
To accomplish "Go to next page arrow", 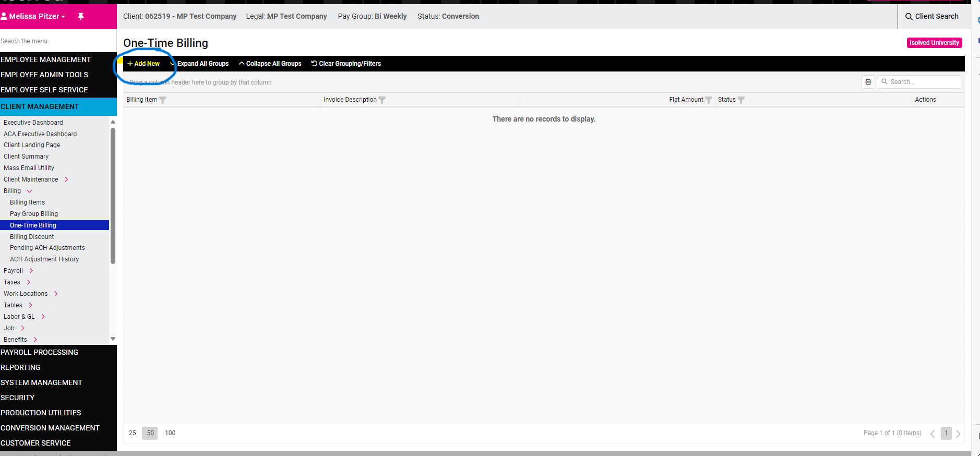I will pyautogui.click(x=958, y=434).
